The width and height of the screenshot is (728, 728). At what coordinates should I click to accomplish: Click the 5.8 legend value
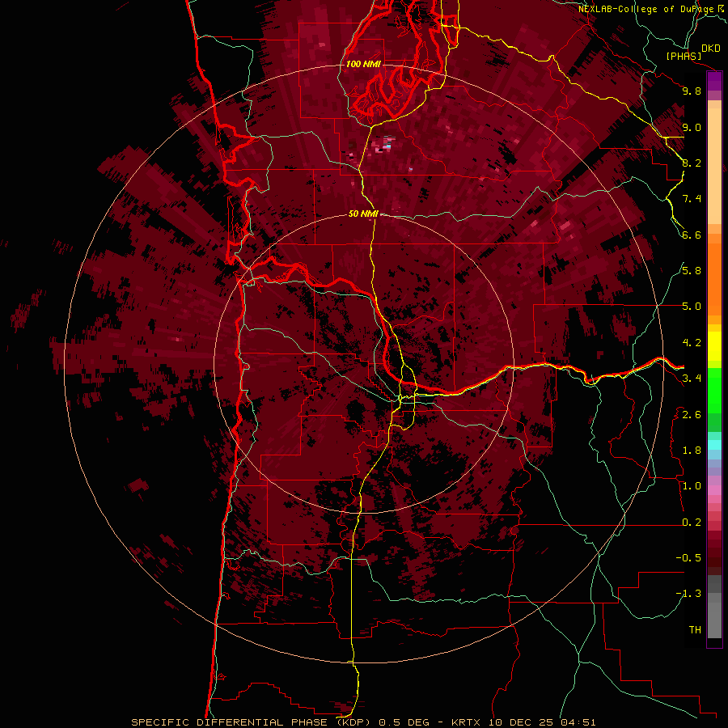[x=692, y=270]
